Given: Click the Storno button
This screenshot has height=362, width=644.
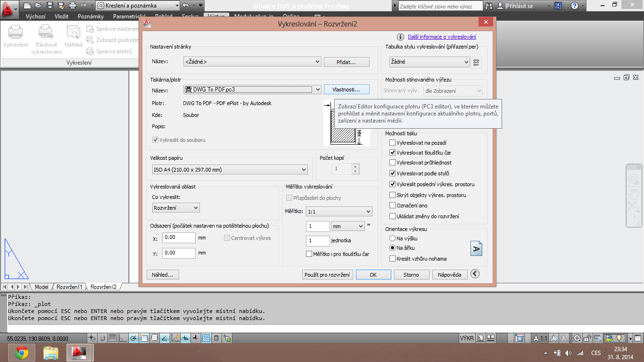Looking at the screenshot, I should [411, 275].
